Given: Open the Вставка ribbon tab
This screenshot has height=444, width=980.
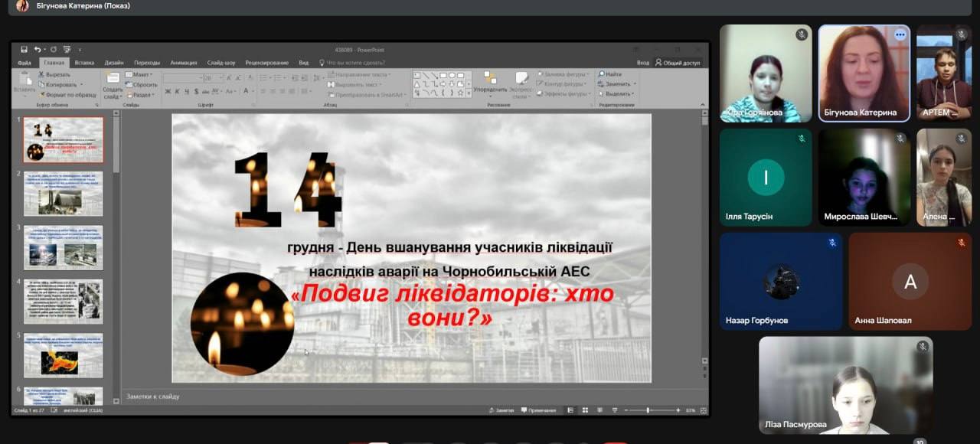Looking at the screenshot, I should point(84,63).
